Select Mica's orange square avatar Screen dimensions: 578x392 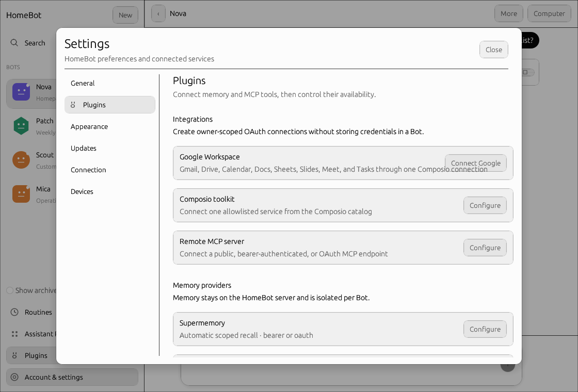tap(21, 194)
